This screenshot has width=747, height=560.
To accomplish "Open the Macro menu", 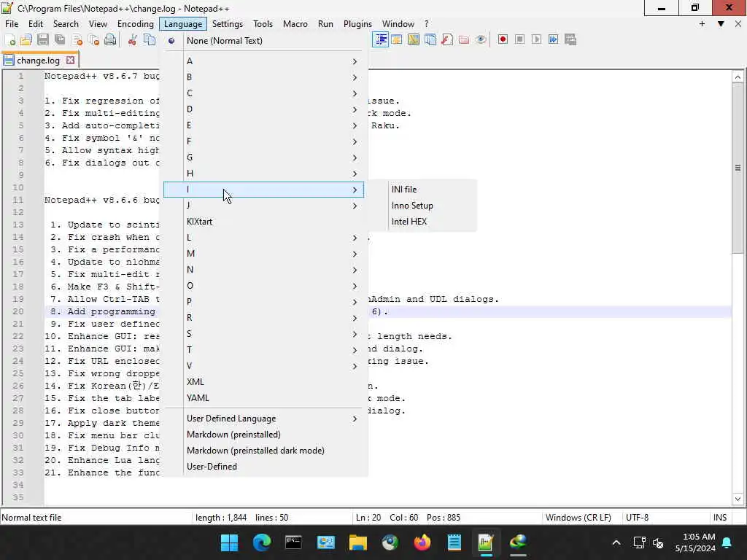I will [x=295, y=24].
